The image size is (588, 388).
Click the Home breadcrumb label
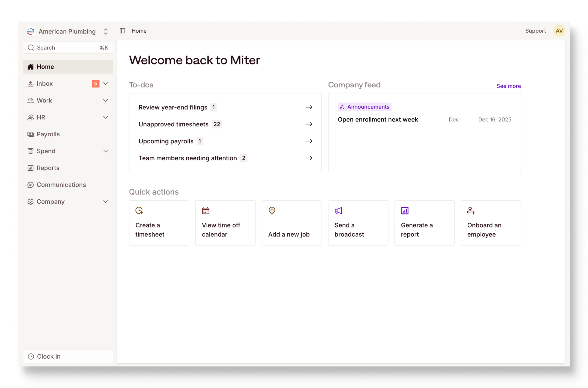tap(139, 31)
